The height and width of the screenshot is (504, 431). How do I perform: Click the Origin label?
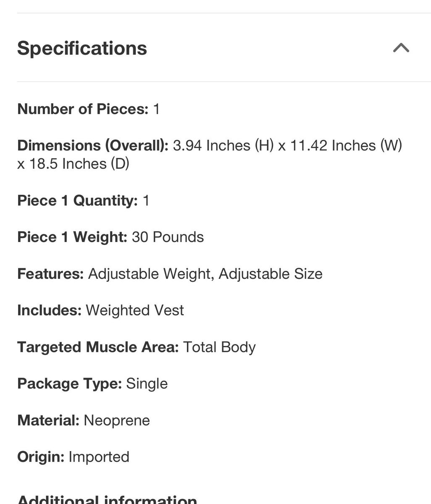click(x=41, y=457)
